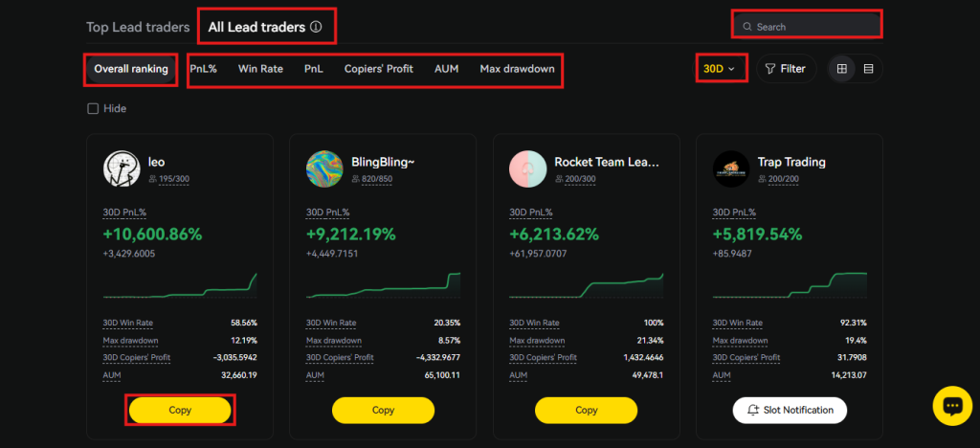980x448 pixels.
Task: Click the info icon beside All Lead traders
Action: coord(316,27)
